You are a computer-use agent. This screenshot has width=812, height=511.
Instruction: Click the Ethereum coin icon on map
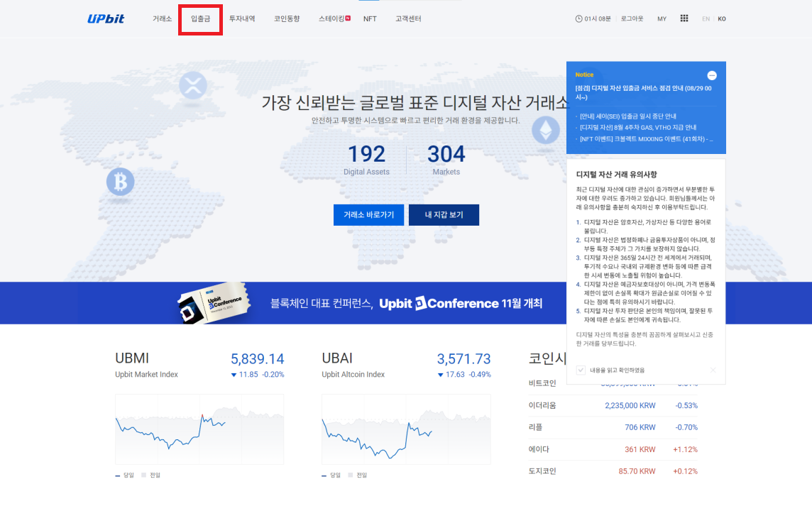(546, 130)
